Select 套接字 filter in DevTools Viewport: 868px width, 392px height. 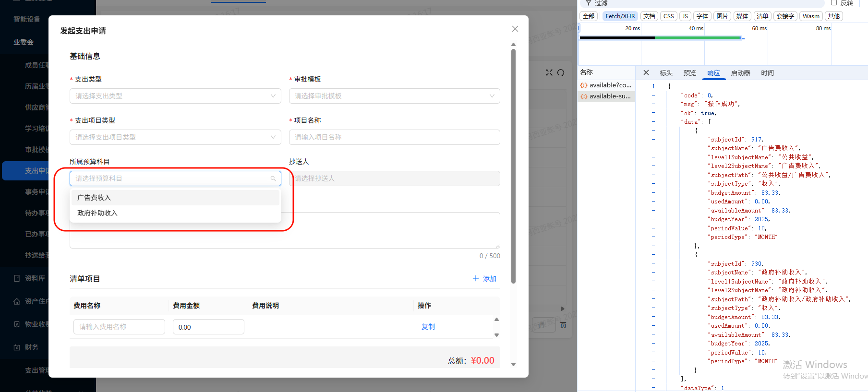pos(785,16)
